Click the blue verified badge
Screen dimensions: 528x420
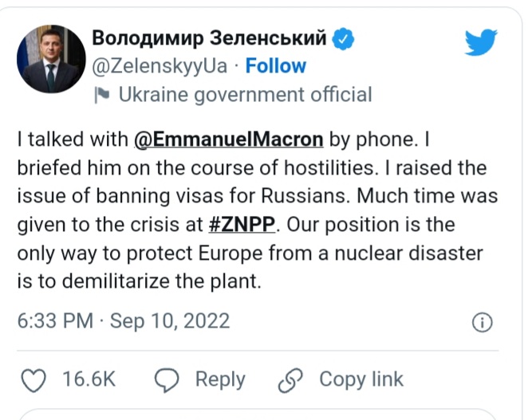[344, 37]
